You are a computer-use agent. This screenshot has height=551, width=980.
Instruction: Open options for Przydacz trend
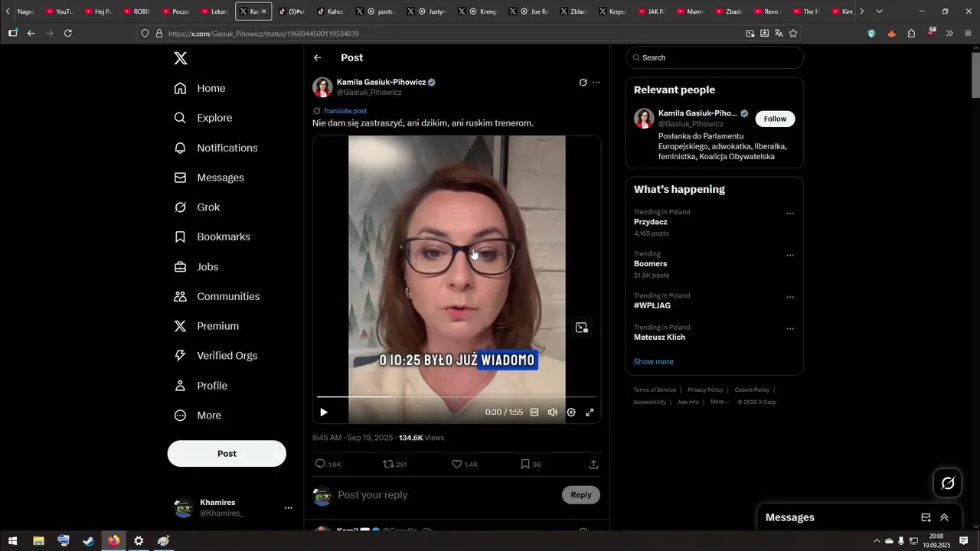[790, 214]
